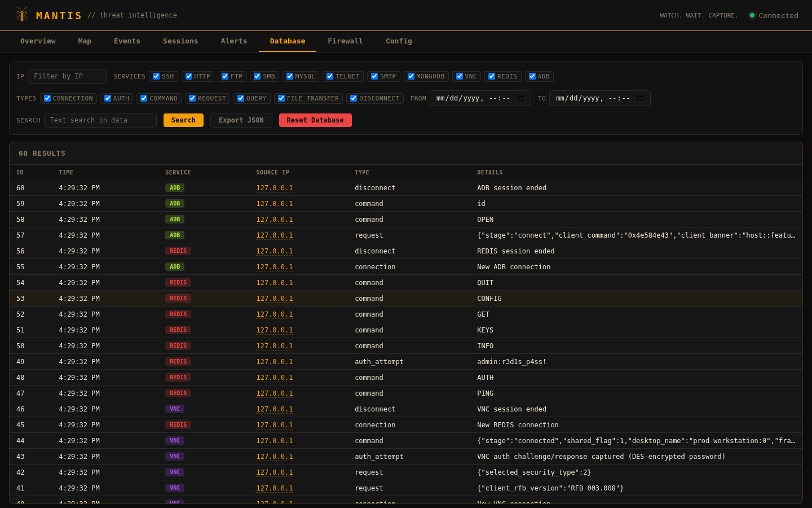Screen dimensions: 812x508
Task: Click the ADB badge on the New ADB connection row
Action: [x=174, y=266]
